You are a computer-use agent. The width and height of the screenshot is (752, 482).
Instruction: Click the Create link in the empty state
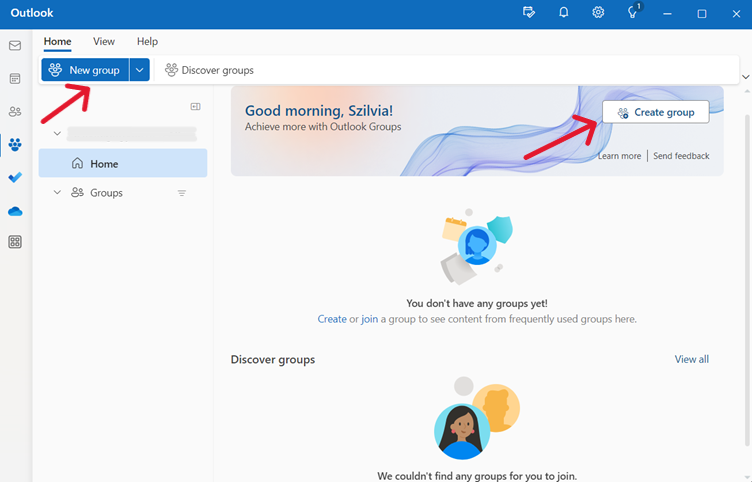pos(332,319)
